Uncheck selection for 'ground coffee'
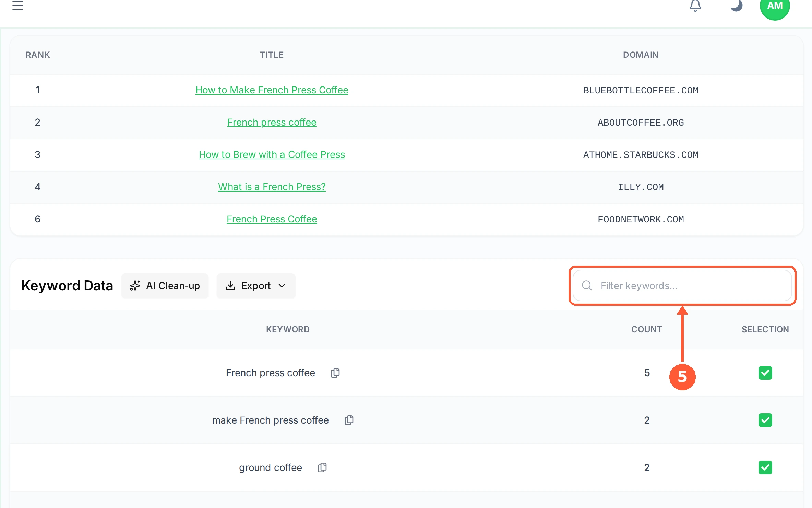Image resolution: width=812 pixels, height=508 pixels. click(765, 467)
